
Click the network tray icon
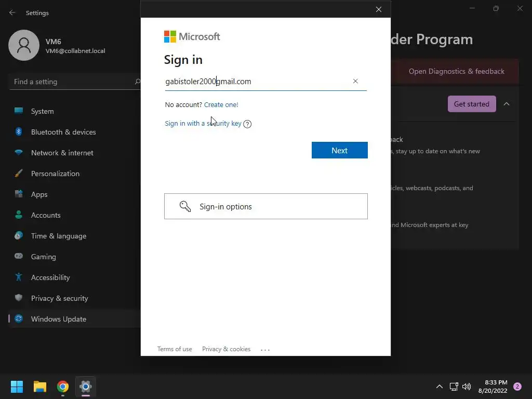454,387
